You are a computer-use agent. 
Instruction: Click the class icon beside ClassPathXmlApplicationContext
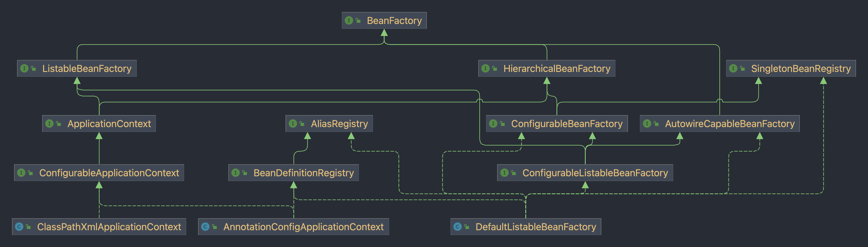(19, 227)
